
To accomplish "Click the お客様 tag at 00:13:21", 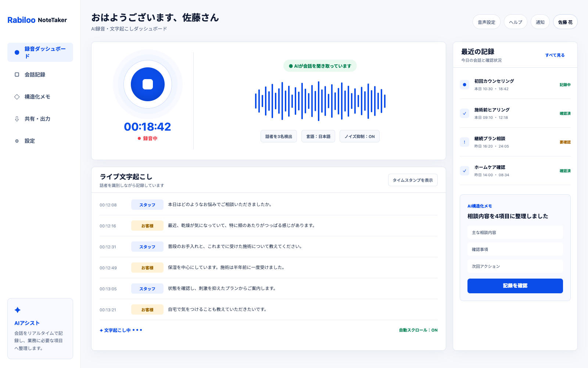I will [147, 310].
